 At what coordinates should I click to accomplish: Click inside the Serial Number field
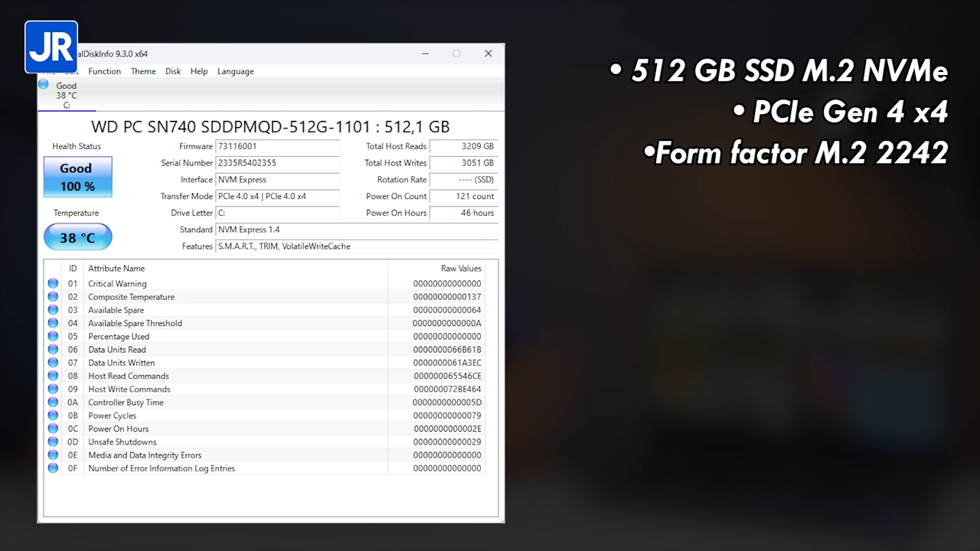(x=277, y=162)
